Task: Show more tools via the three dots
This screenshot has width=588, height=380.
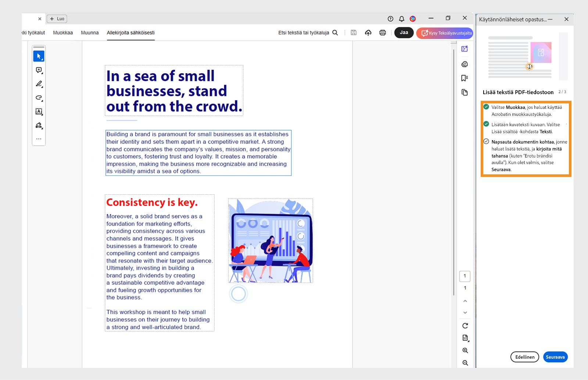Action: click(39, 139)
